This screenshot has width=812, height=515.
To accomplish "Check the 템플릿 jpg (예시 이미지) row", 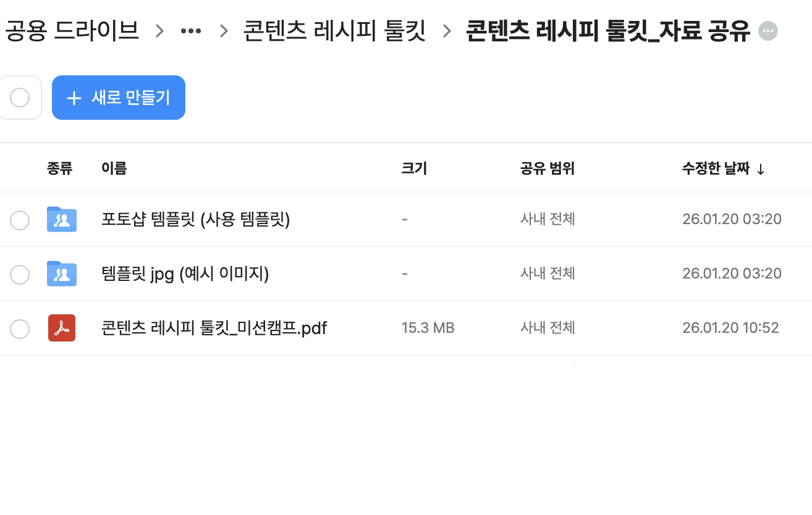I will [20, 274].
